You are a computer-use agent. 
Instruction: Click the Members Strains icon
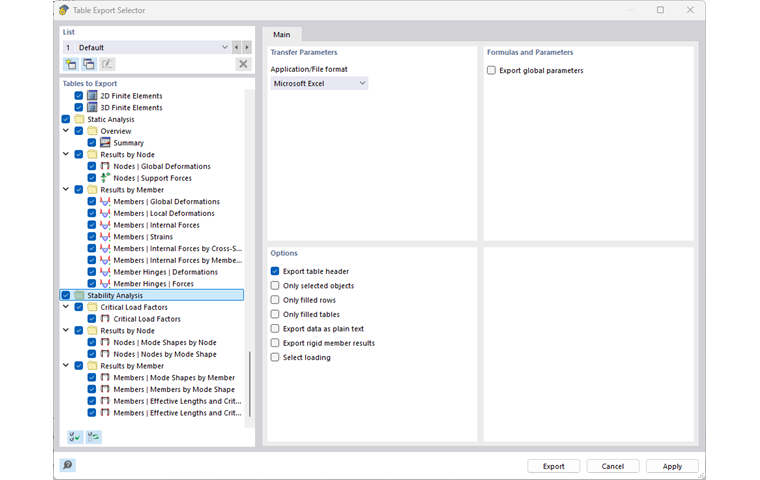click(105, 237)
